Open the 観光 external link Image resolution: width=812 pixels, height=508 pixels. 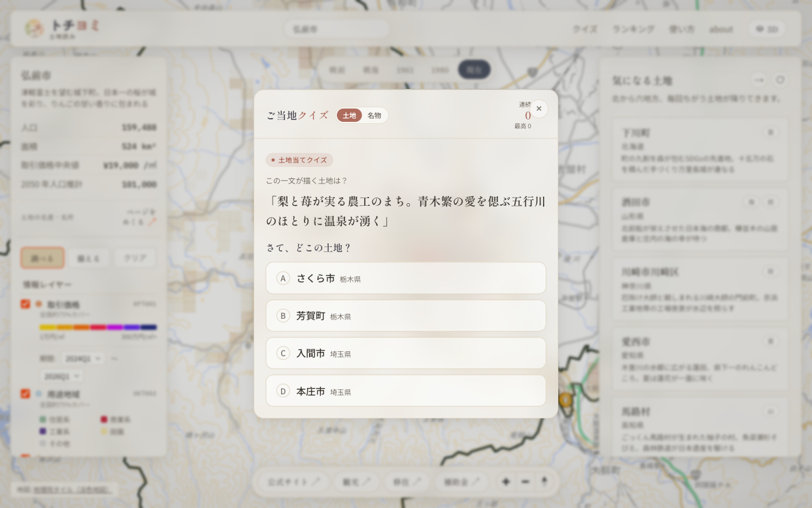[357, 482]
